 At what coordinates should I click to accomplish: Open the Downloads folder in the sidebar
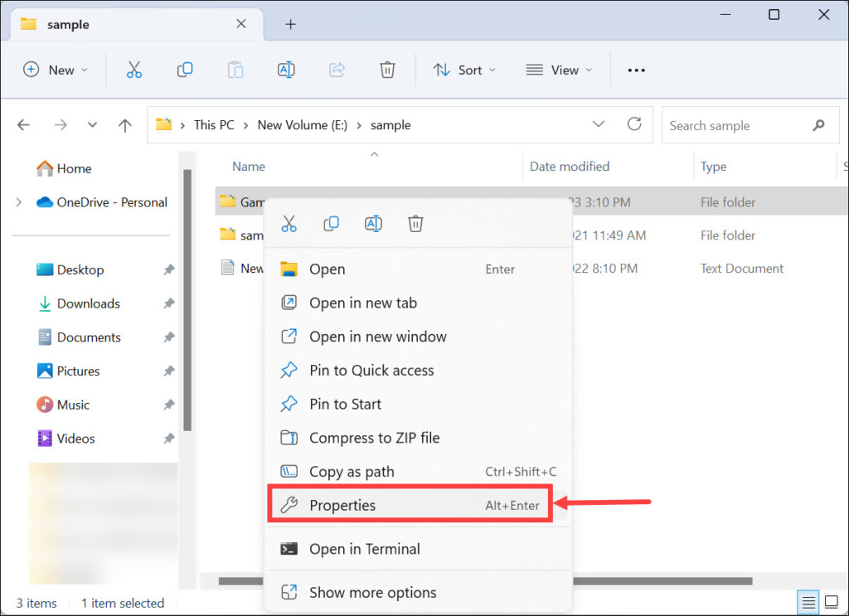[88, 303]
